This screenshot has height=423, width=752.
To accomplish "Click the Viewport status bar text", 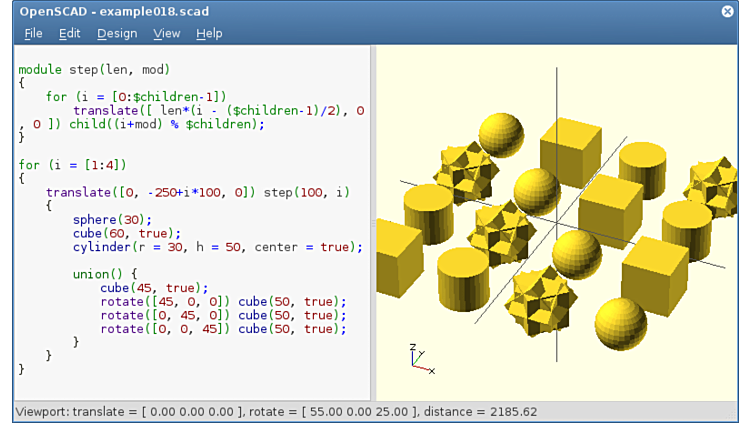I will click(276, 411).
